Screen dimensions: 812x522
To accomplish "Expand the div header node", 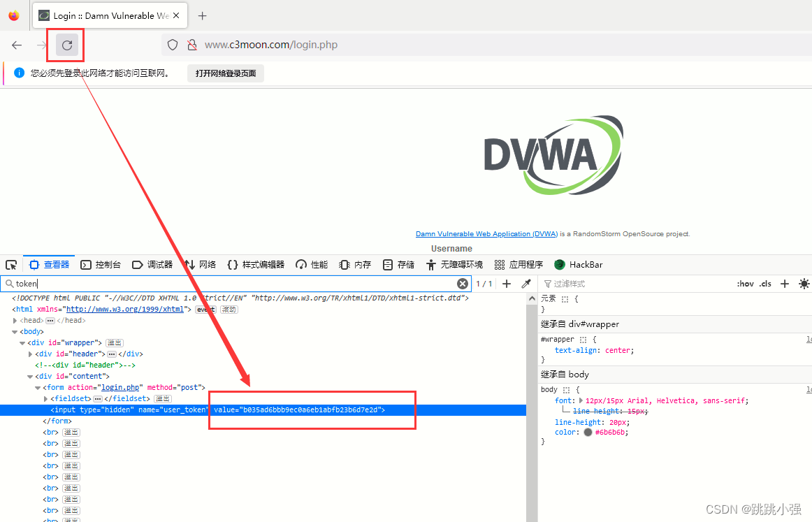I will tap(30, 354).
